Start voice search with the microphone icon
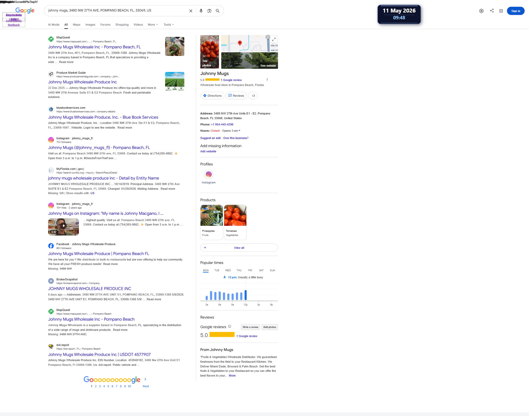This screenshot has width=532, height=416. [201, 11]
